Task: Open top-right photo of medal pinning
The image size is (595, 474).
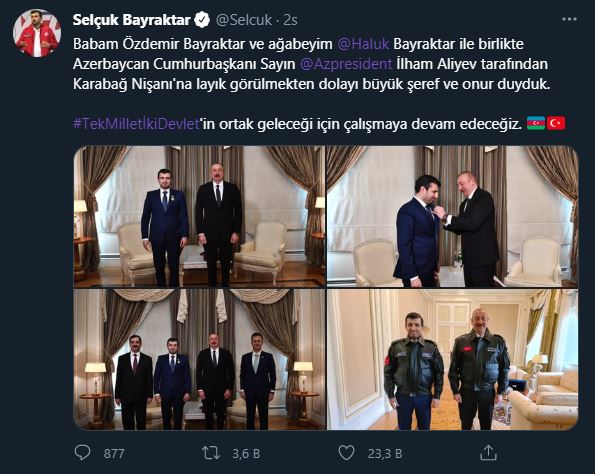Action: pyautogui.click(x=452, y=216)
